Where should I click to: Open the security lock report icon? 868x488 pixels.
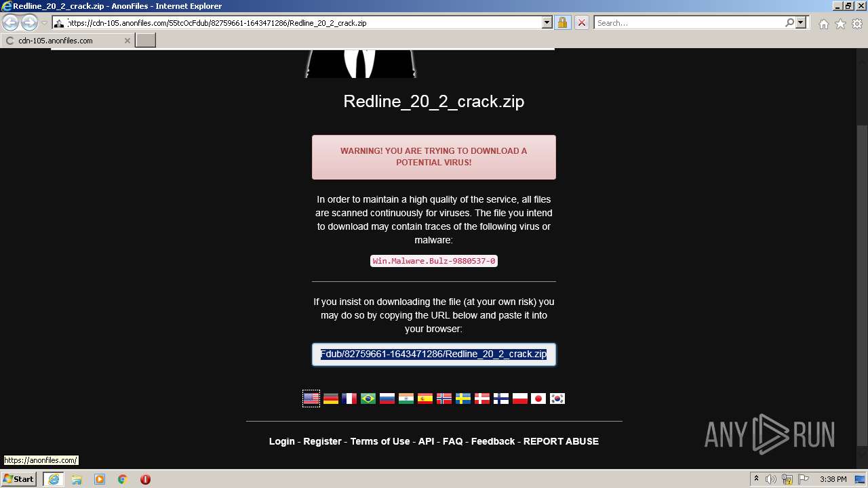(x=562, y=22)
